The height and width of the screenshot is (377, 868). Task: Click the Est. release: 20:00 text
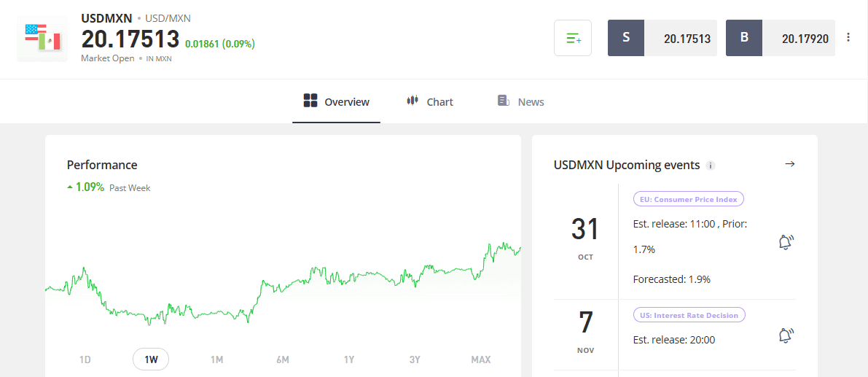pyautogui.click(x=673, y=340)
